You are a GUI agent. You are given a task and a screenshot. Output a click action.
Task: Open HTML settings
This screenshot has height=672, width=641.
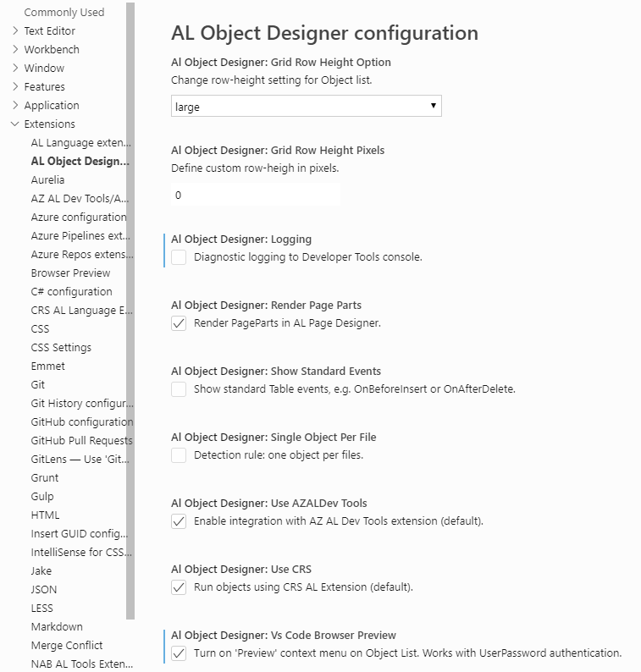tap(45, 515)
